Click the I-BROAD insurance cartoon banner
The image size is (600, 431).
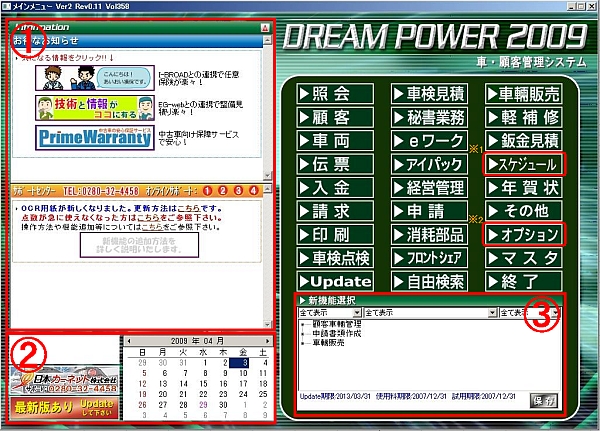click(95, 78)
